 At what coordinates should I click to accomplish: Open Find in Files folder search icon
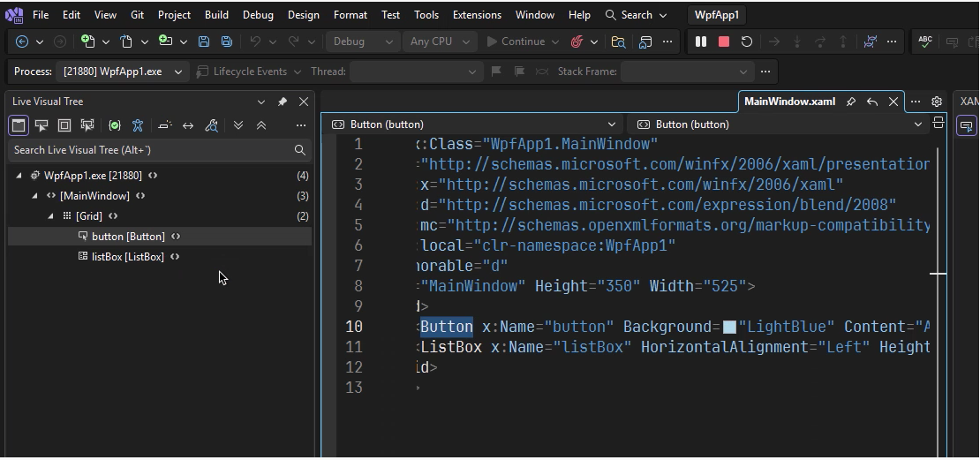coord(618,41)
